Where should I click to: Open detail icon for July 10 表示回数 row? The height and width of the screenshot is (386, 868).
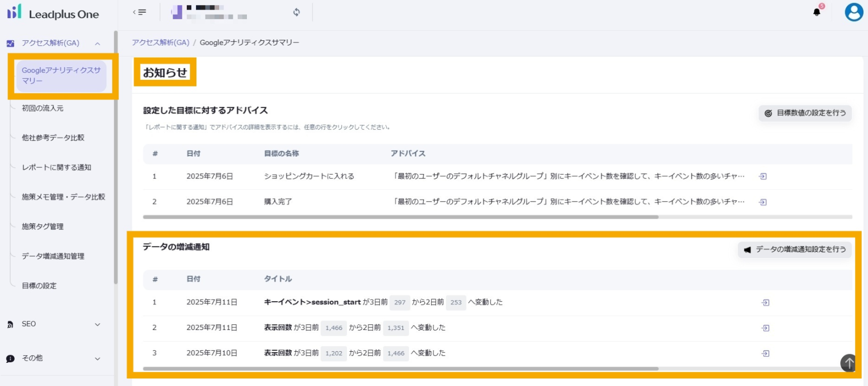tap(765, 354)
